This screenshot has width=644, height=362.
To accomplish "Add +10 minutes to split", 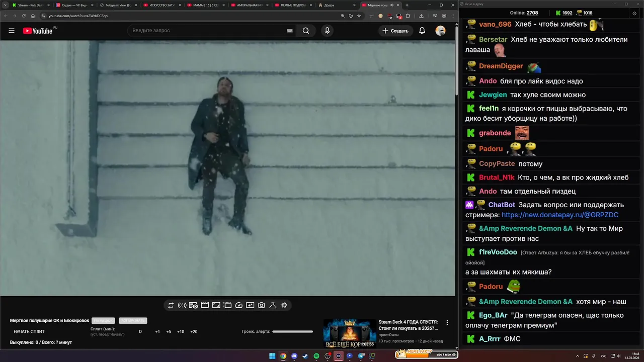I will click(181, 332).
